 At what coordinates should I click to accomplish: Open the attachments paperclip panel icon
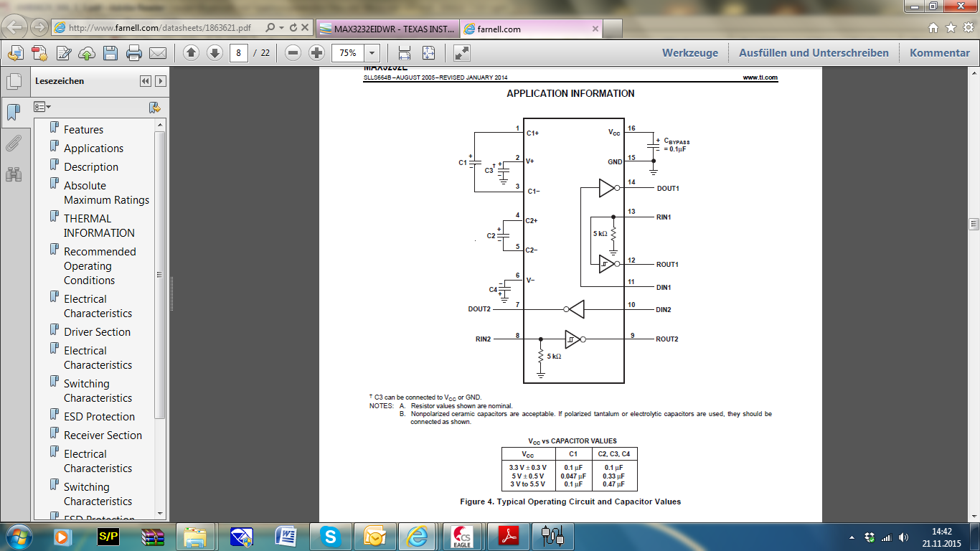pyautogui.click(x=13, y=143)
